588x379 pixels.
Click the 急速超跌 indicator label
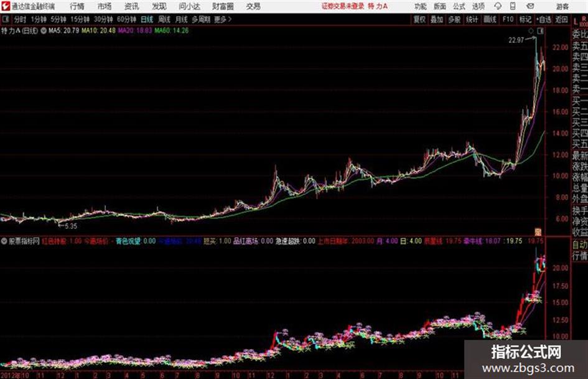coord(288,241)
